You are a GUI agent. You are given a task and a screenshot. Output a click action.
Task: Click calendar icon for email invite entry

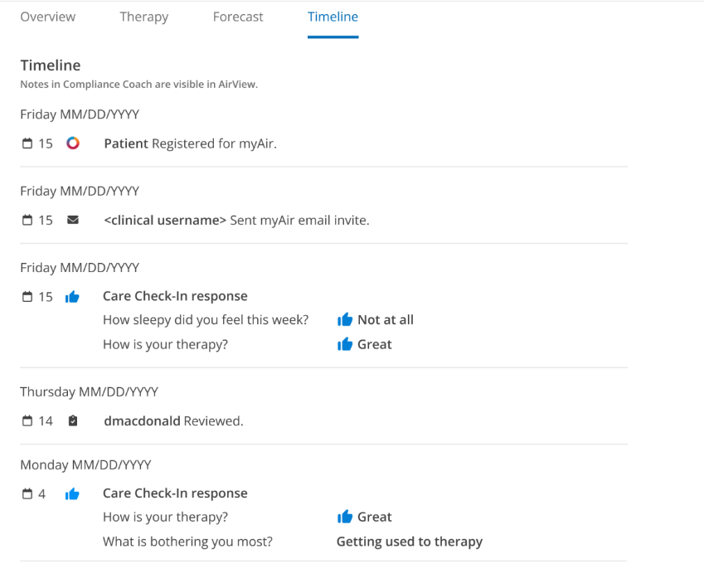click(27, 220)
